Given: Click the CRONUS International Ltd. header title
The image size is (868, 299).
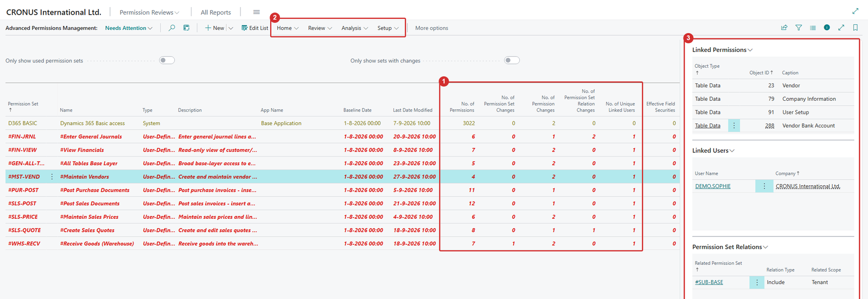Looking at the screenshot, I should [x=54, y=12].
